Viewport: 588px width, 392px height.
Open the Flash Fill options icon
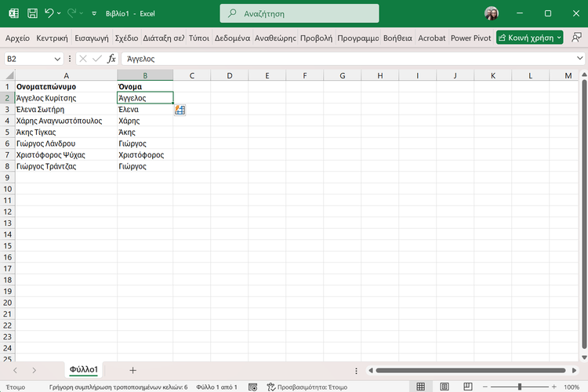click(x=180, y=111)
